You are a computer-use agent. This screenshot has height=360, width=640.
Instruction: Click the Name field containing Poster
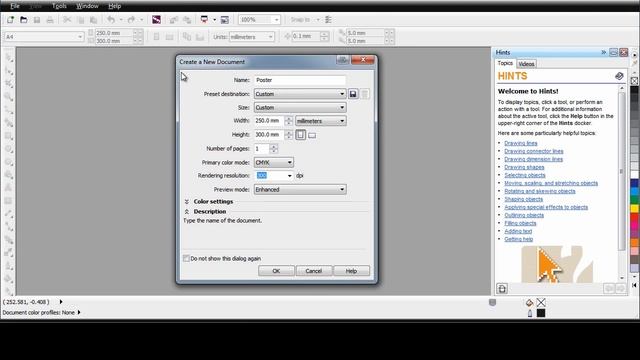pyautogui.click(x=300, y=80)
